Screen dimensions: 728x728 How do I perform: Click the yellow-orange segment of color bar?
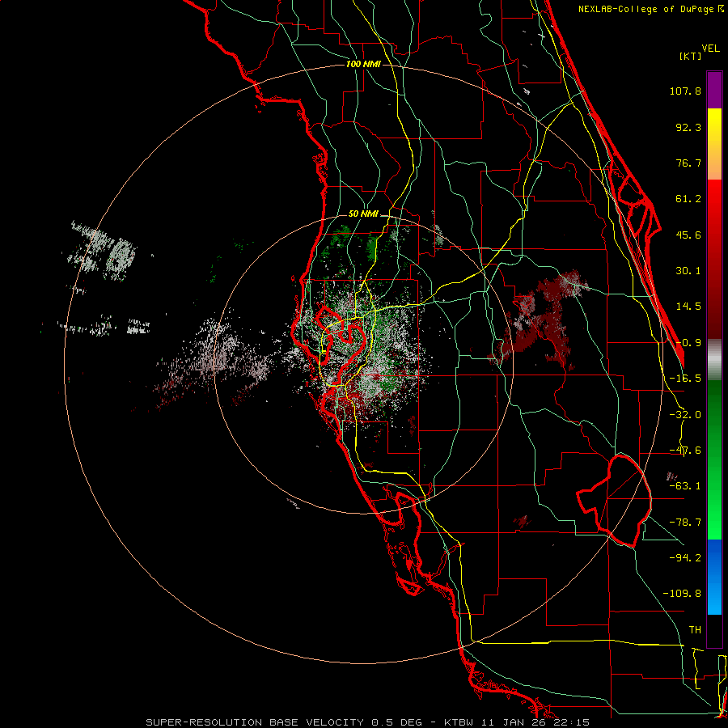click(714, 144)
